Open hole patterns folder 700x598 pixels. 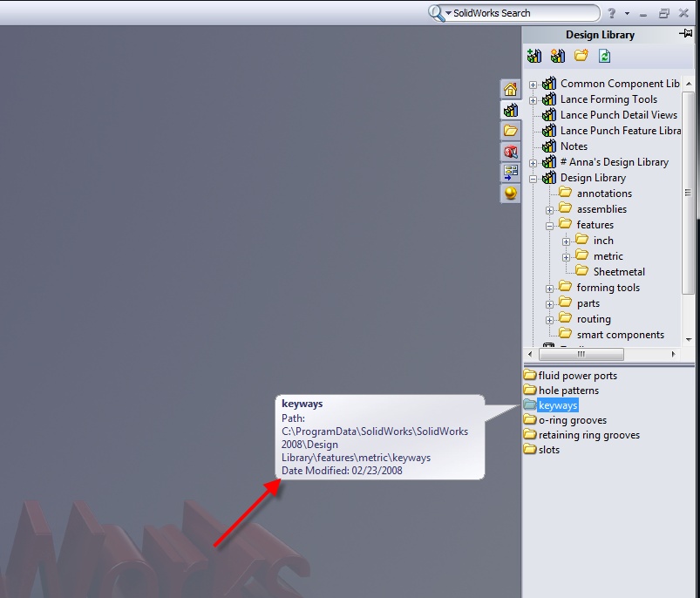[568, 391]
